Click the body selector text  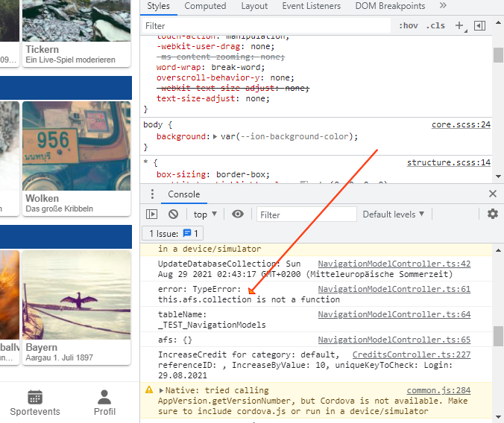tap(153, 124)
